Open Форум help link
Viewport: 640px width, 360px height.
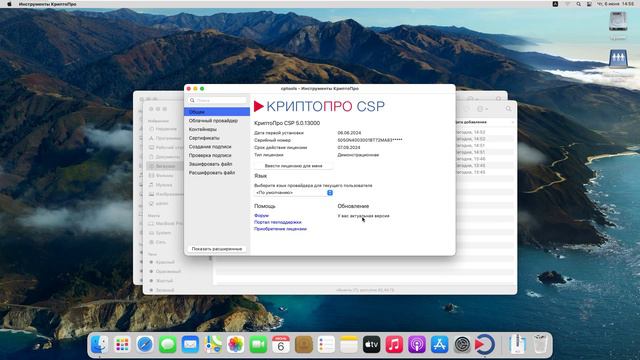[x=261, y=216]
